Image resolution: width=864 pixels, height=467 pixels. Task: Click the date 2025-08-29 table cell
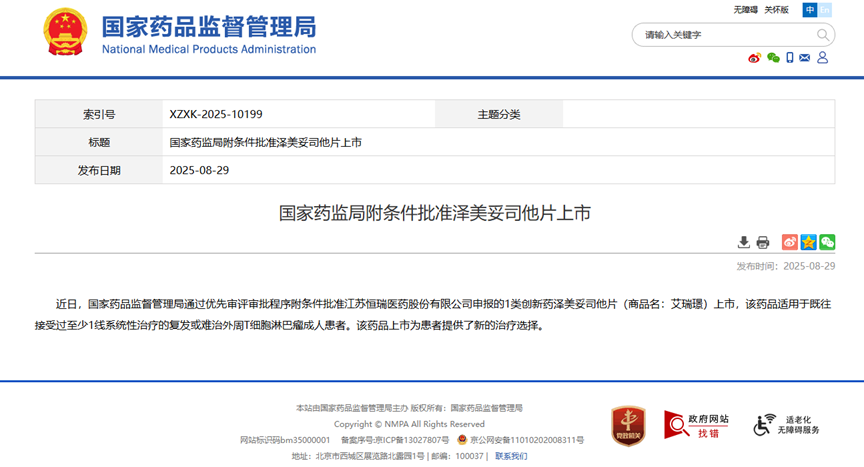coord(499,170)
